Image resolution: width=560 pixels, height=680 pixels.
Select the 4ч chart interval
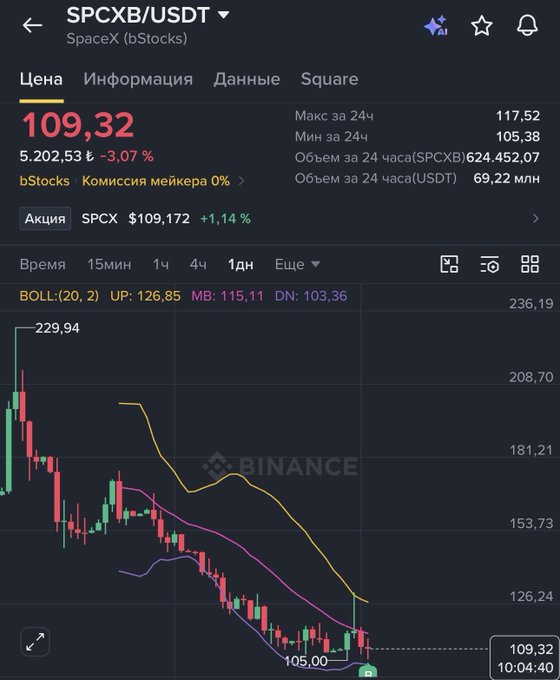point(198,265)
